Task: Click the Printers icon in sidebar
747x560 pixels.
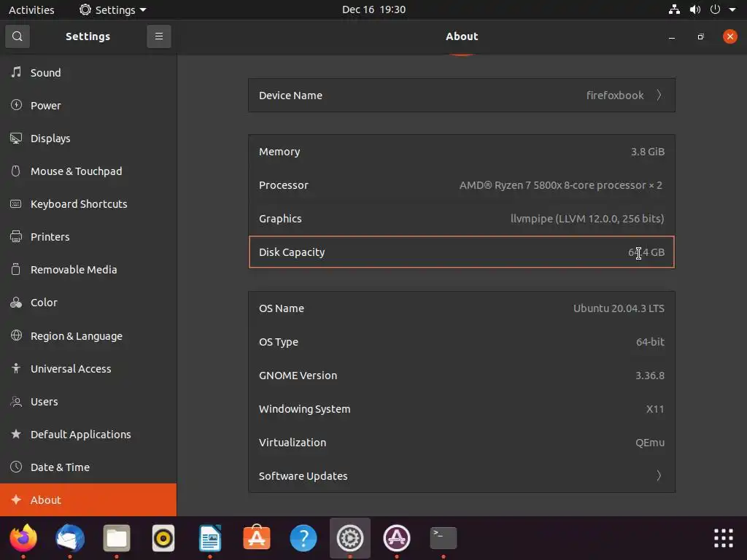Action: pos(16,236)
